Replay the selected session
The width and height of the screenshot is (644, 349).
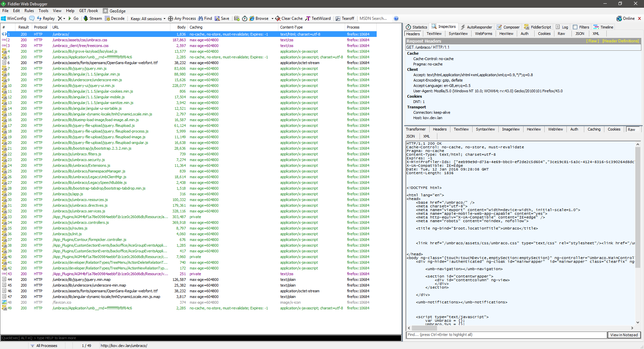click(46, 18)
